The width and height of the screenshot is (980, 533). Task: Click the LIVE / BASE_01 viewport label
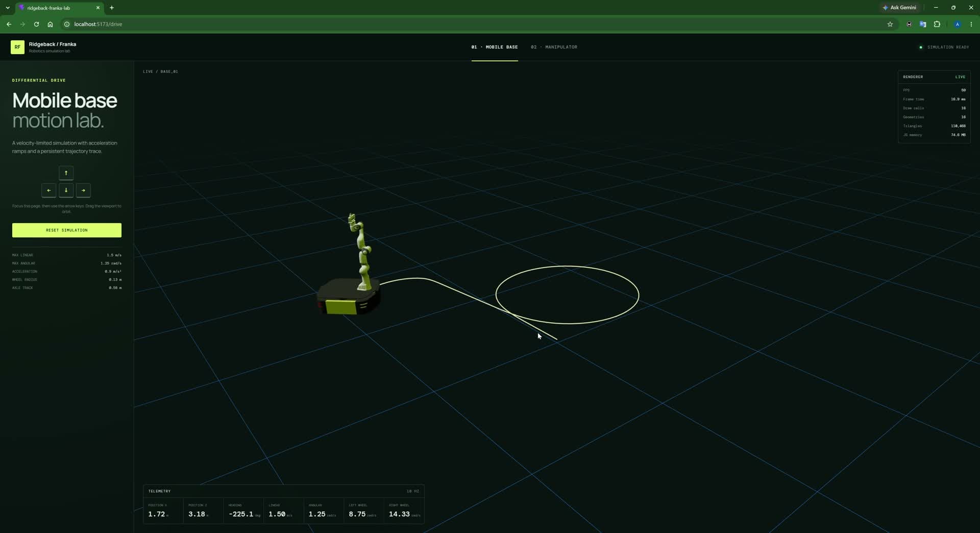click(x=160, y=71)
